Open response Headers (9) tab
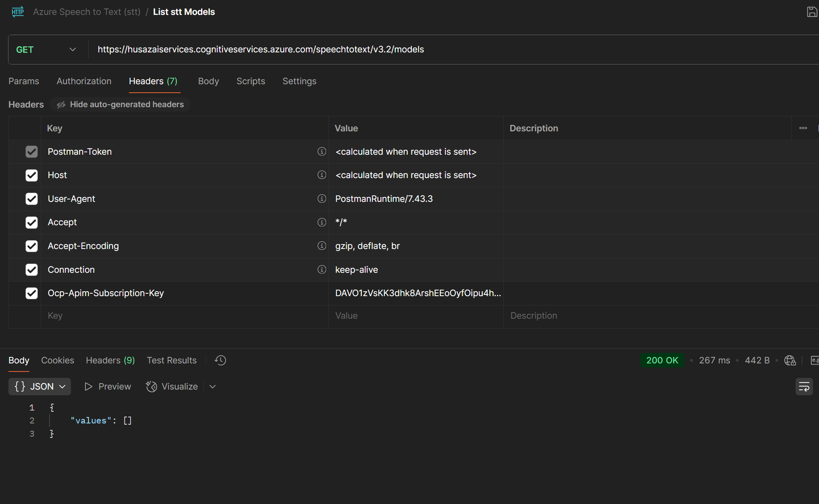Screen dimensions: 819x504 tap(110, 361)
